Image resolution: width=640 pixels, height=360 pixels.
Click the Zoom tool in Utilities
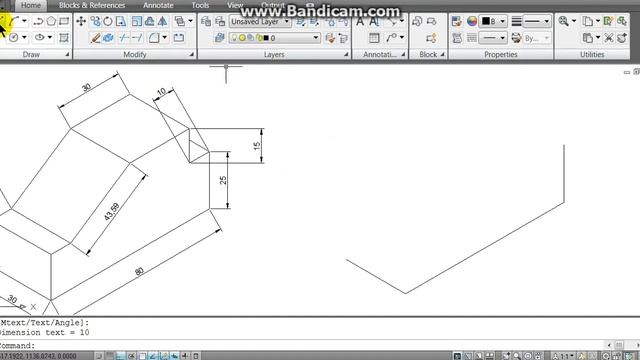564,21
